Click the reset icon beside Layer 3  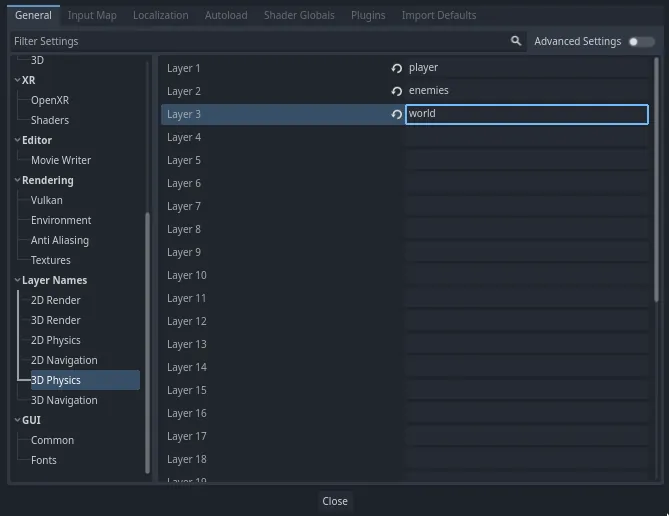point(396,114)
